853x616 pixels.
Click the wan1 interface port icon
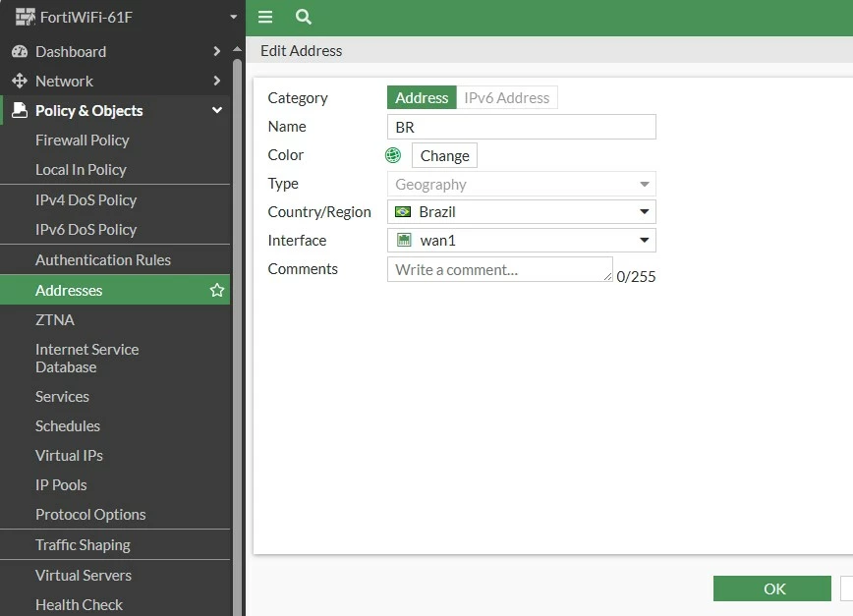[x=404, y=240]
